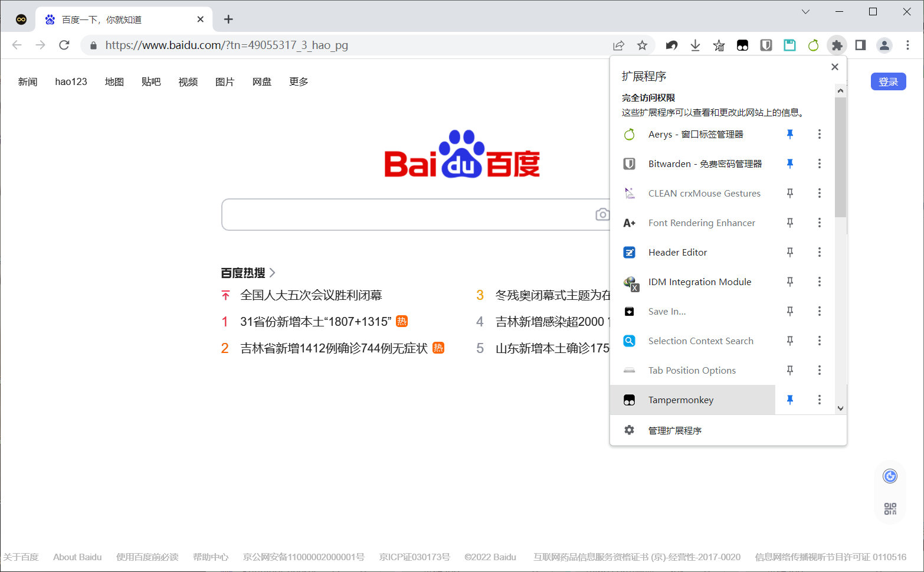Open hot search item 全国人大五次会议胜利闭幕
924x572 pixels.
click(311, 295)
